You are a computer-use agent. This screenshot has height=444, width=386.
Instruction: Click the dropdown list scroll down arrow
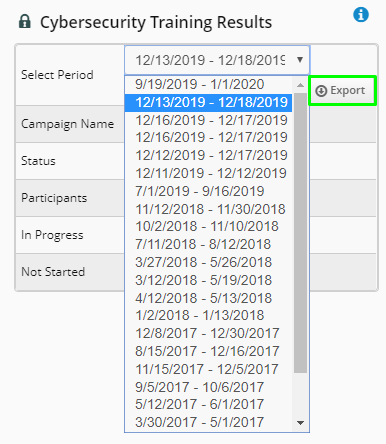point(300,423)
